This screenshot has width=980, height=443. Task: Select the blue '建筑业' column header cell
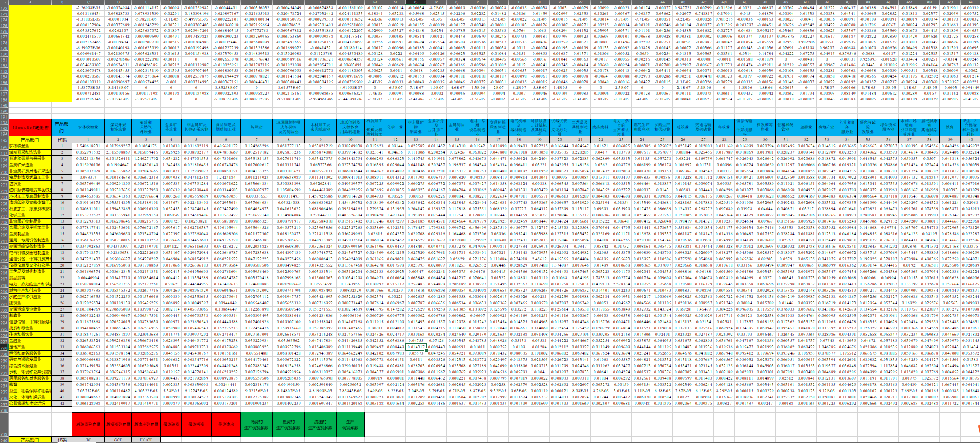click(683, 127)
